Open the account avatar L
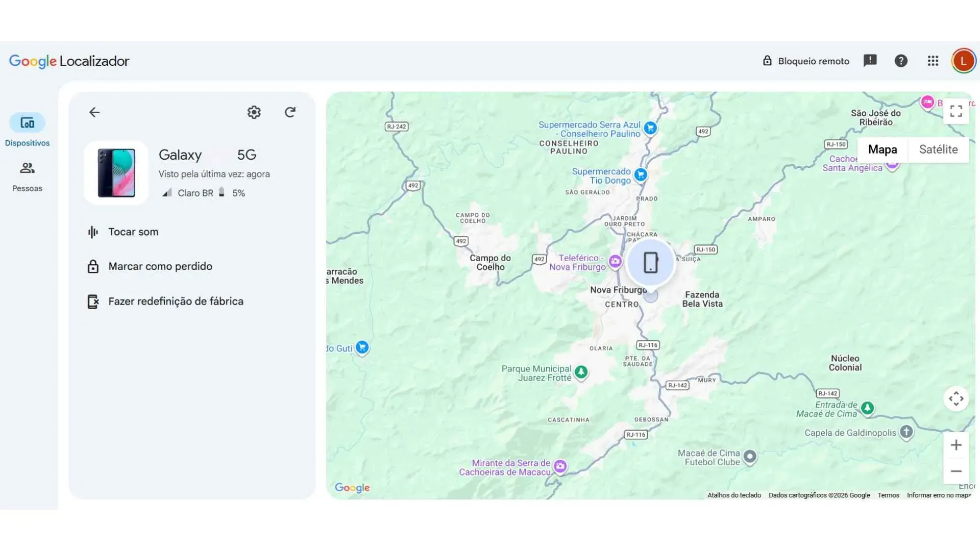The image size is (980, 551). (x=963, y=61)
